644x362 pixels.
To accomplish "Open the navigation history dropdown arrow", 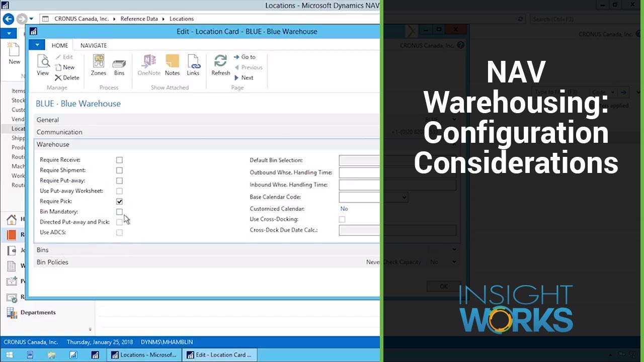I will 31,19.
